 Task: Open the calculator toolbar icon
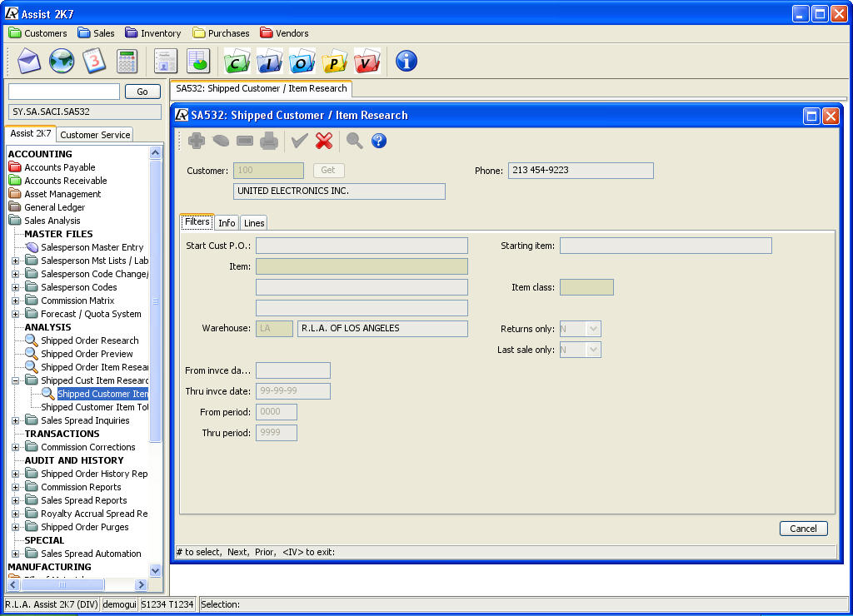coord(127,61)
